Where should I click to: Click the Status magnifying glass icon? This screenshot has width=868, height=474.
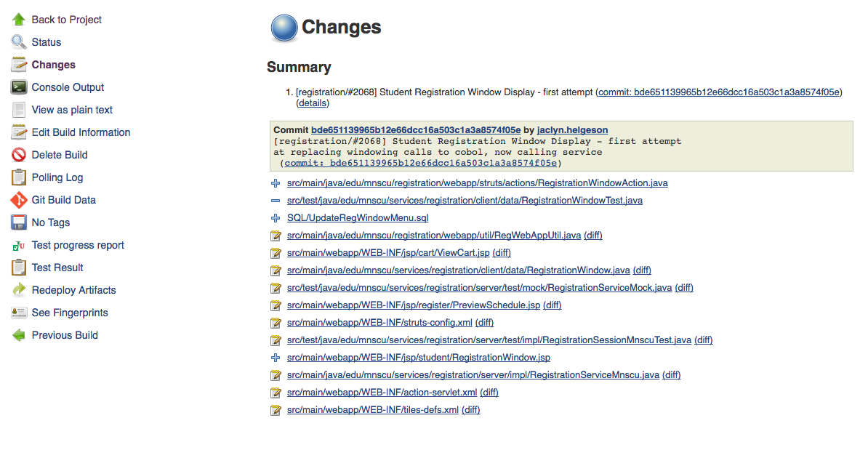19,42
